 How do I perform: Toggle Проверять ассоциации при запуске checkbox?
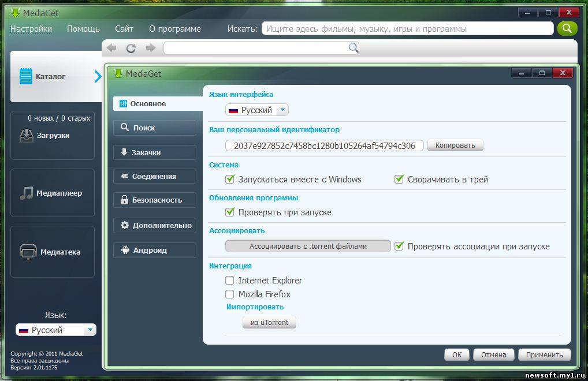coord(399,246)
